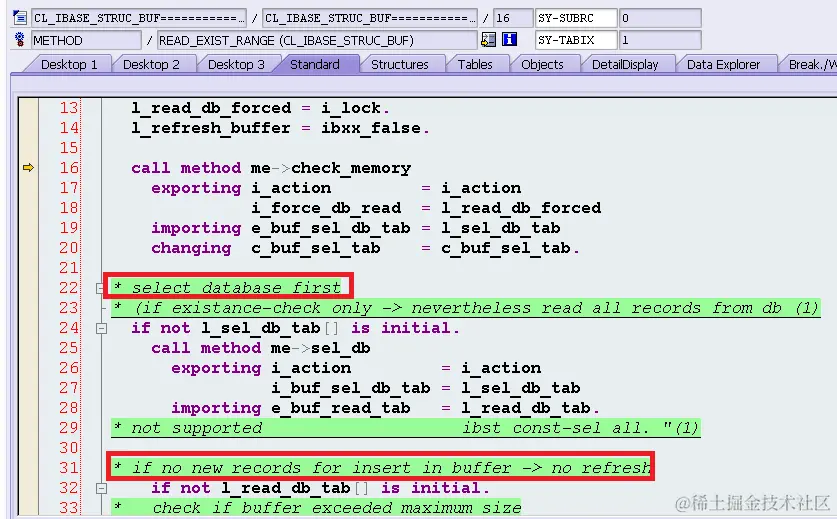Open the DetailDisplay tab
837x519 pixels.
[625, 65]
